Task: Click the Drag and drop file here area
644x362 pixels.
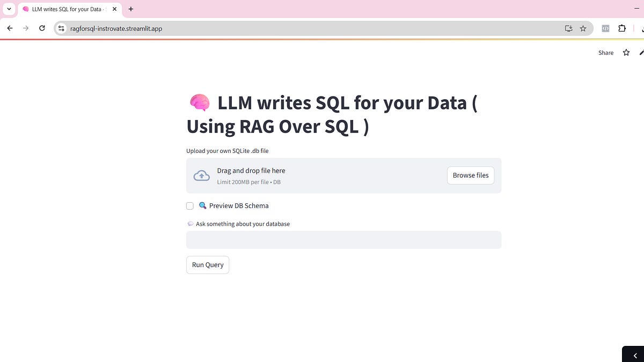Action: pyautogui.click(x=344, y=175)
